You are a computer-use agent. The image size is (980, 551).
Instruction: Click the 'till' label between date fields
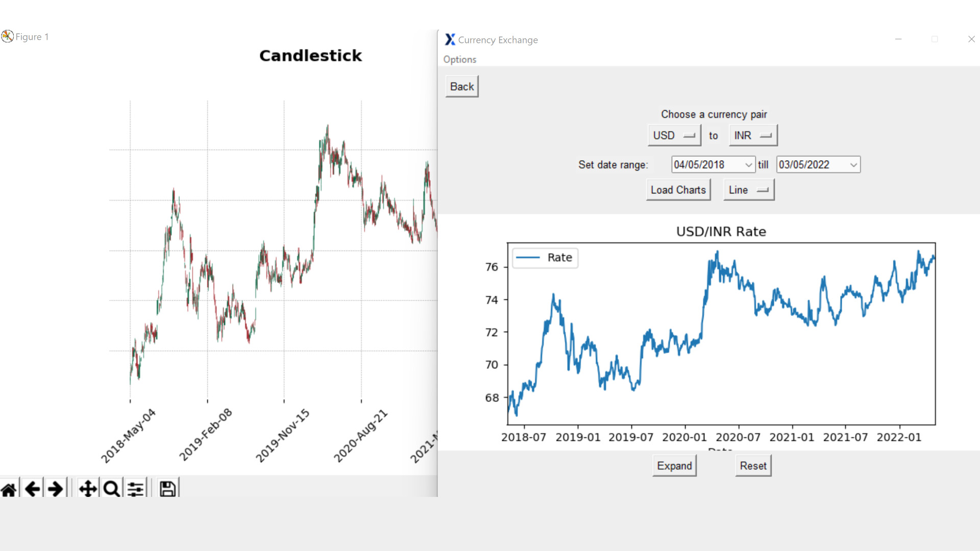(x=763, y=165)
